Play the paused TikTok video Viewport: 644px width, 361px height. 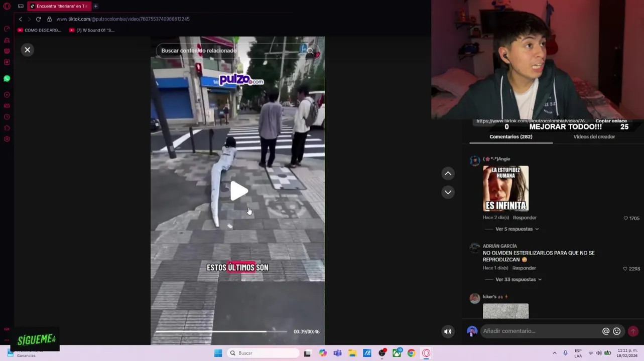(238, 191)
